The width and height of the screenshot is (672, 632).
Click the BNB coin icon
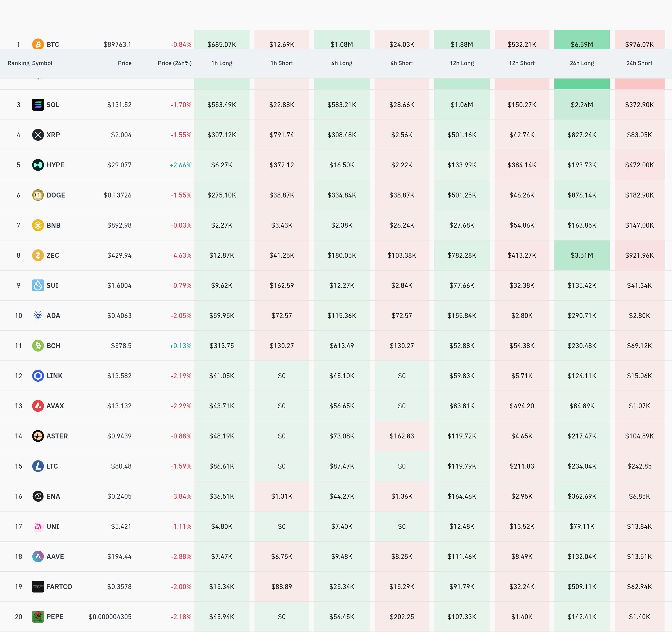(38, 225)
